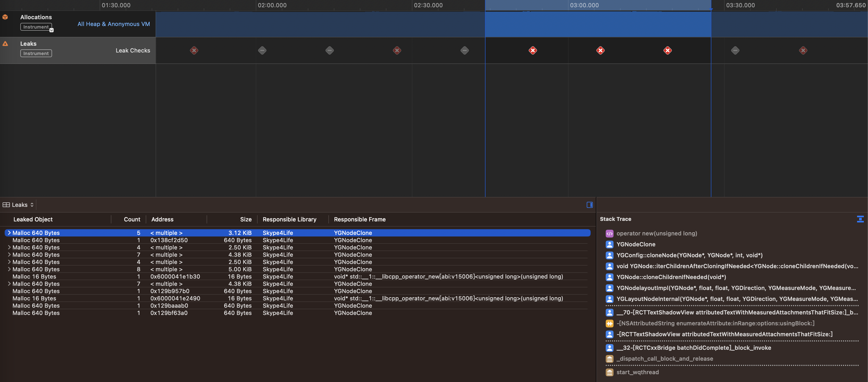The image size is (868, 382).
Task: Click the collapse stack frames icon in Stack Trace header
Action: 861,219
